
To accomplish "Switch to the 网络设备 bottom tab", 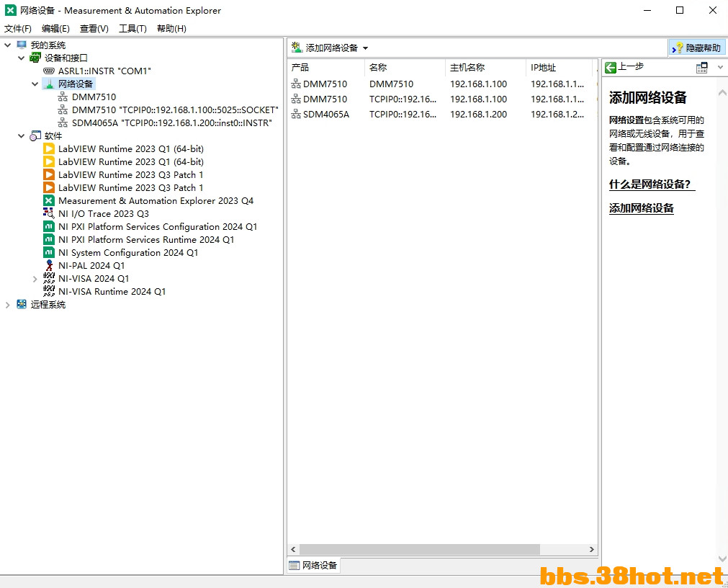I will [x=313, y=565].
